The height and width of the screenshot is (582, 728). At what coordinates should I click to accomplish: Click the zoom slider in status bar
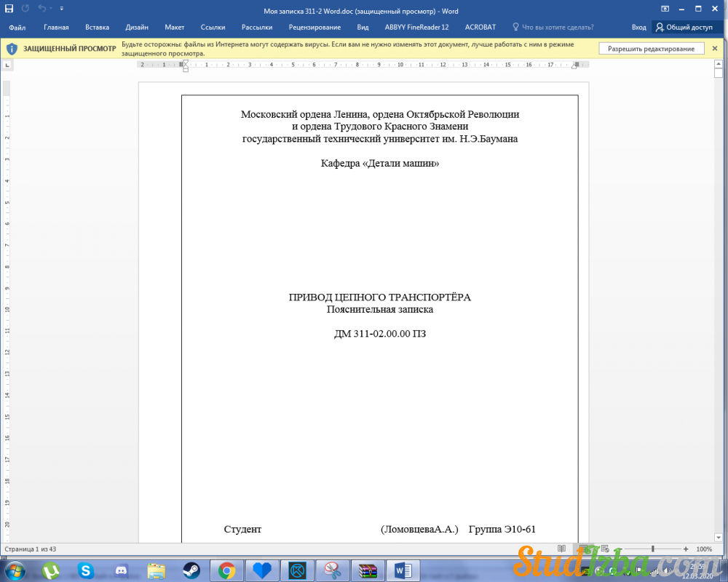[x=653, y=549]
